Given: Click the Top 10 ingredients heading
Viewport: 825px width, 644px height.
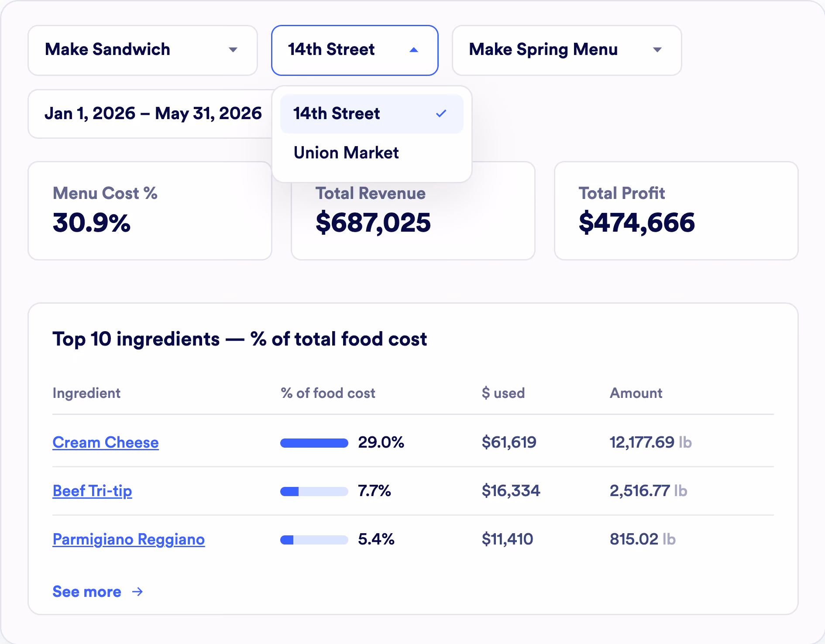Looking at the screenshot, I should [x=240, y=339].
